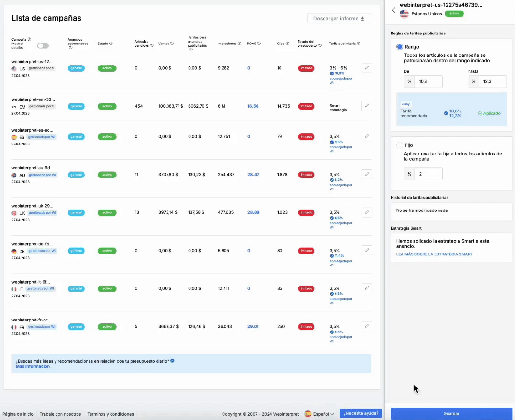Click the back arrow in side panel

pos(394,10)
